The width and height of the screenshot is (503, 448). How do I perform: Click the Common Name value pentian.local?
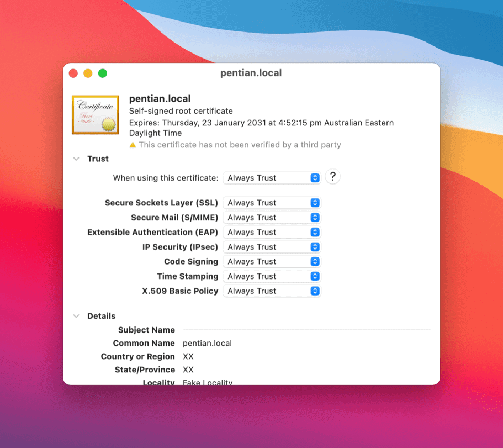tap(207, 344)
